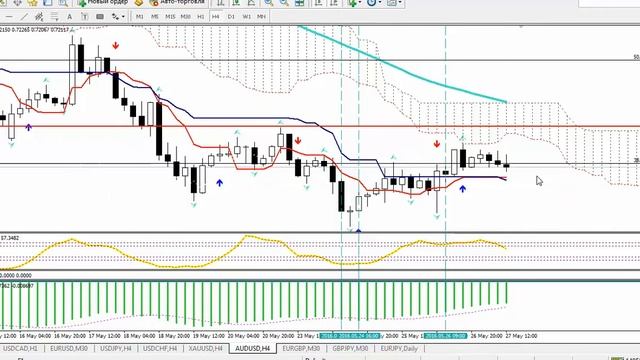This screenshot has width=640, height=360.
Task: Switch chart to bar chart type
Action: pos(220,2)
